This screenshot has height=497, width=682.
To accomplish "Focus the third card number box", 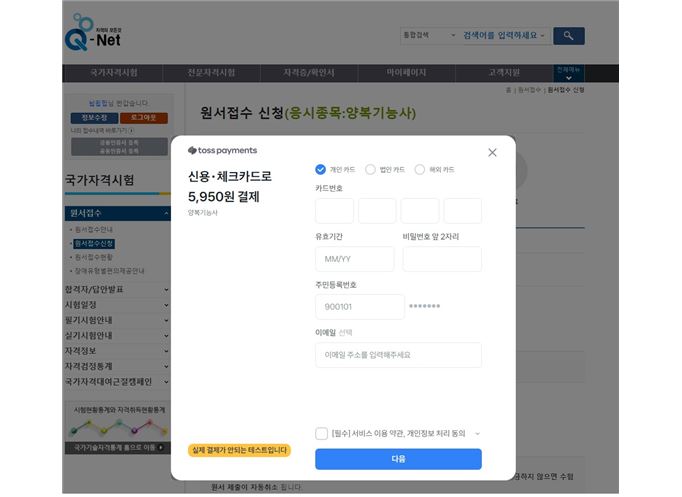I will click(420, 211).
